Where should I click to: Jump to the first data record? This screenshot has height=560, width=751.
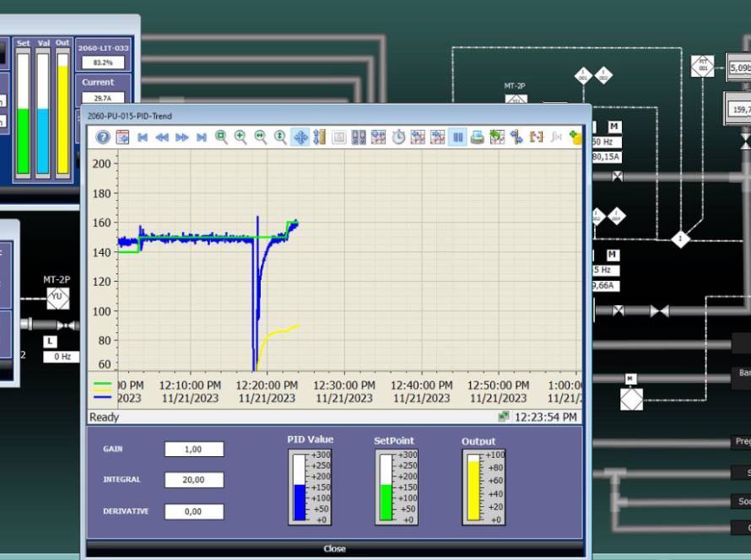143,137
